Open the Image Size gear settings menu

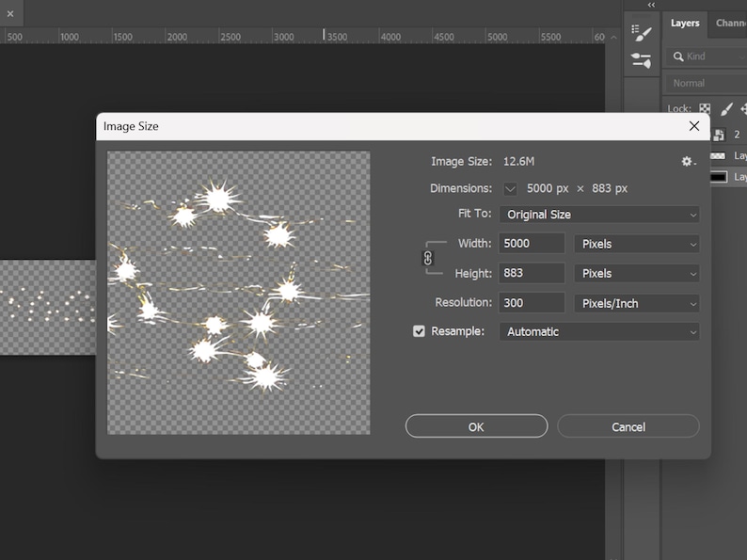pyautogui.click(x=688, y=162)
